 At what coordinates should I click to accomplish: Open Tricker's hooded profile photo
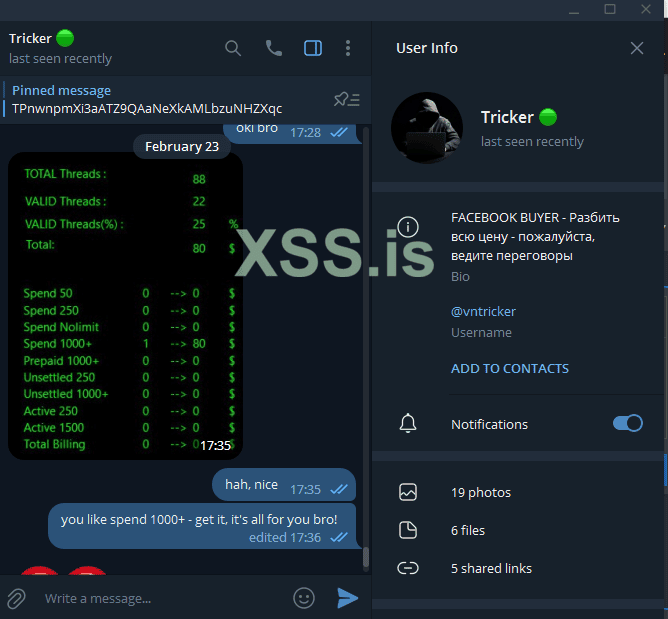426,127
